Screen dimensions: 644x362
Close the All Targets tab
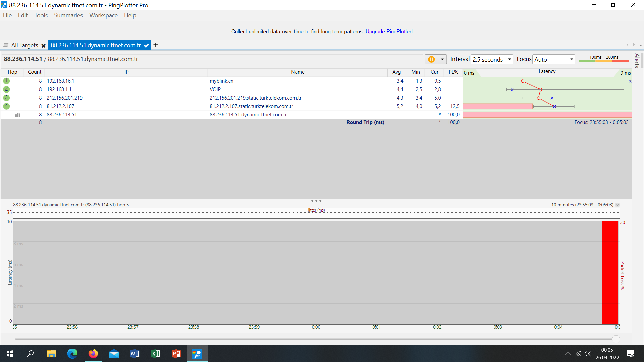tap(43, 46)
